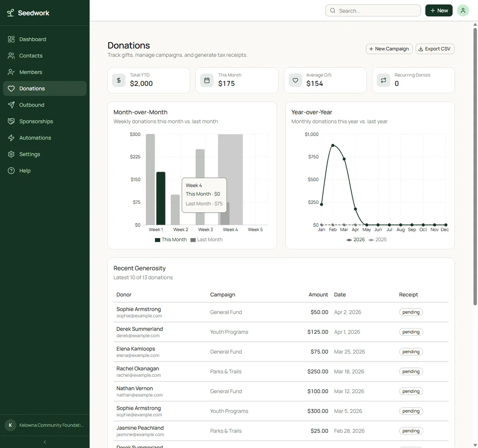The height and width of the screenshot is (448, 478).
Task: Click the Recurring Donors refresh icon
Action: pyautogui.click(x=383, y=80)
